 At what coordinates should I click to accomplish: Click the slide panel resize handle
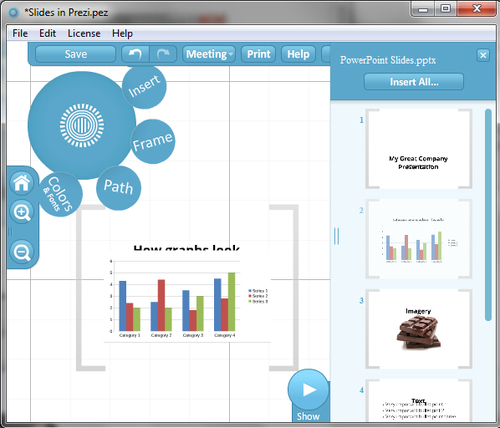click(336, 236)
